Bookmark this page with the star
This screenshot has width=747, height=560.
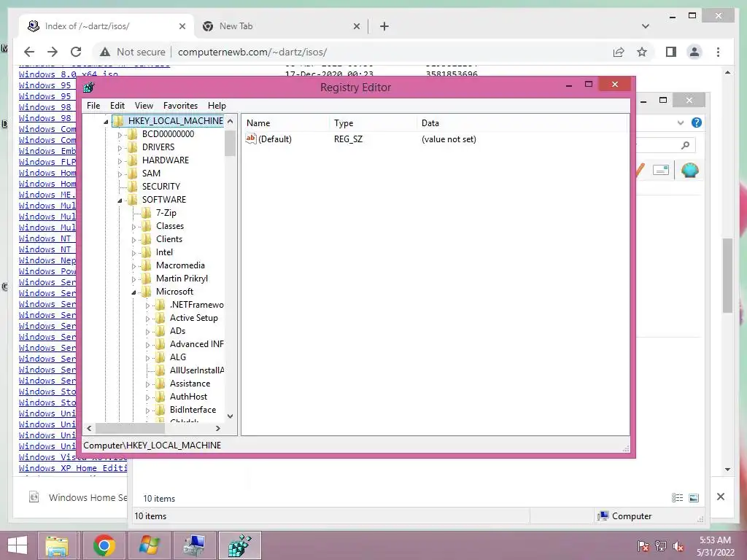click(x=642, y=52)
